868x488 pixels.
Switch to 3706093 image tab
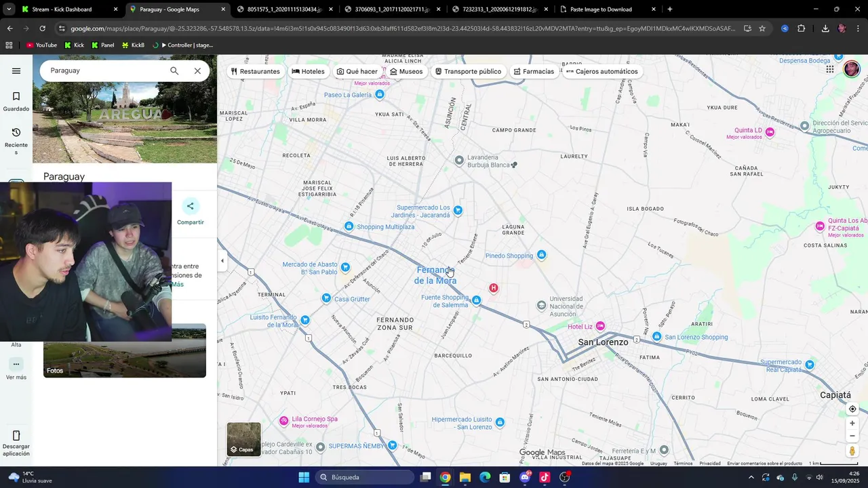(x=393, y=9)
